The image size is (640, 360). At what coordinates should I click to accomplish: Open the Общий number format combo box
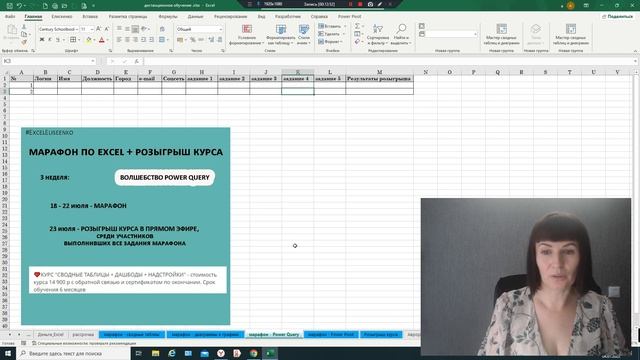[199, 29]
